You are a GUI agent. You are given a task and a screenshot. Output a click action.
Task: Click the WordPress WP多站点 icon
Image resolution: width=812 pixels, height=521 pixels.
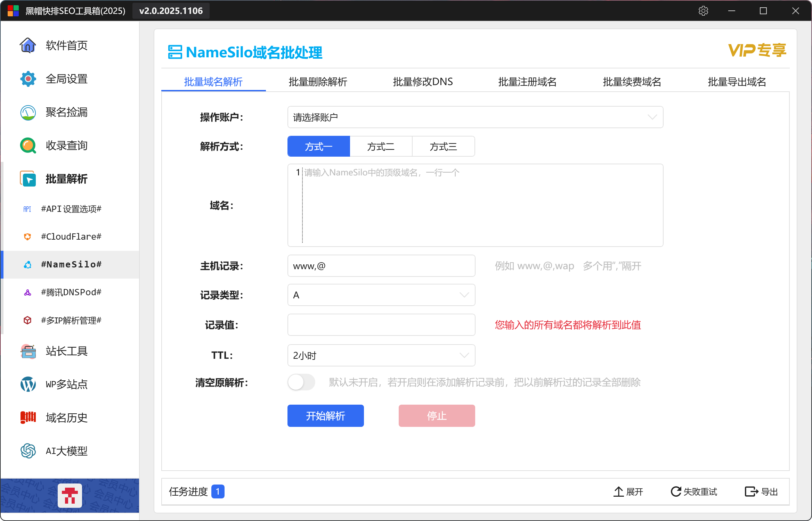(x=28, y=384)
